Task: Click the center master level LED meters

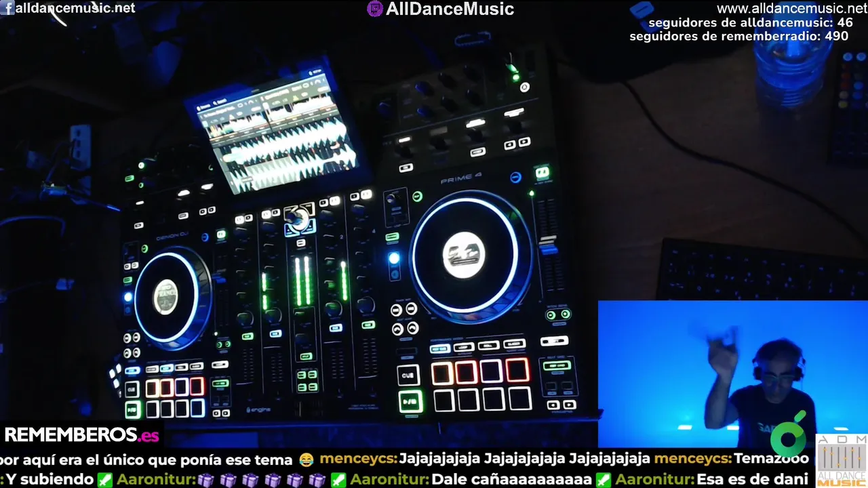Action: pyautogui.click(x=302, y=281)
